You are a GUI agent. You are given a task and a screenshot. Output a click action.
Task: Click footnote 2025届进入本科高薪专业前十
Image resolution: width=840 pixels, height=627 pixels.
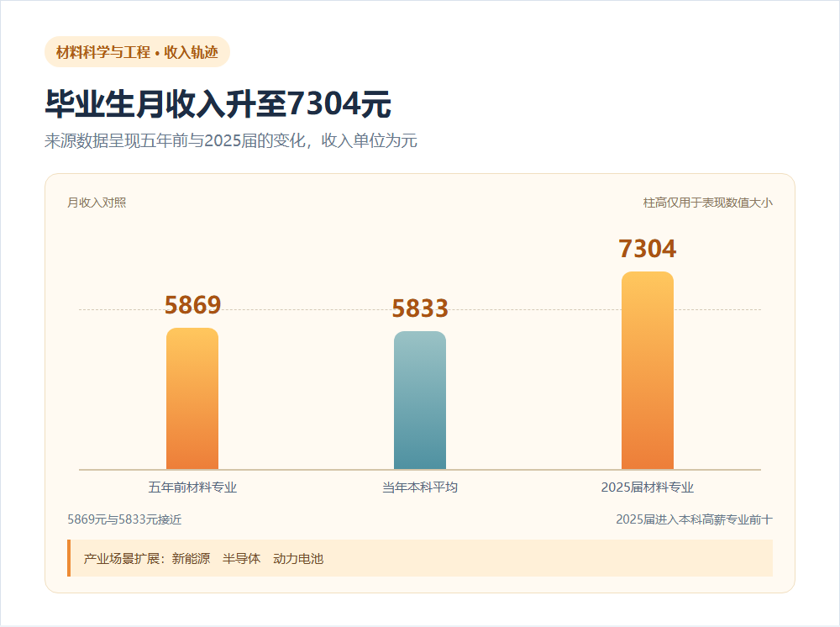[695, 519]
